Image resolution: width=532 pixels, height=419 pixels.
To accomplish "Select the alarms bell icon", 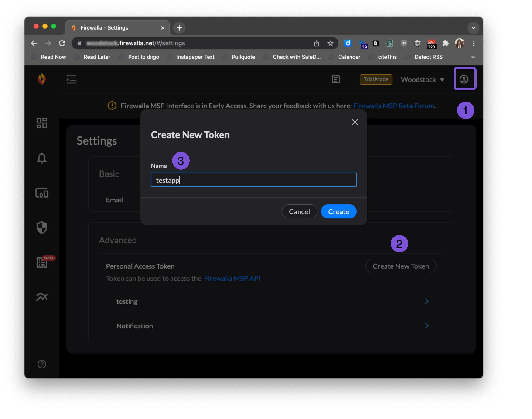I will pos(42,158).
